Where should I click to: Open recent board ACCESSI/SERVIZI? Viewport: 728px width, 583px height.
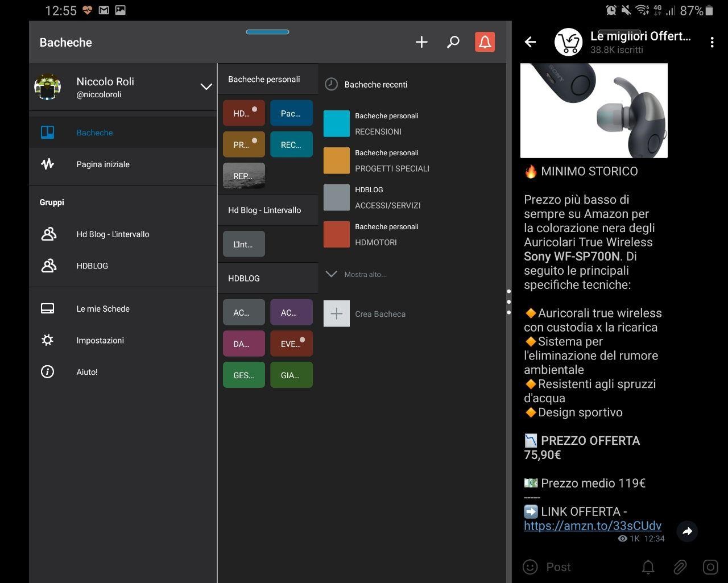(x=412, y=198)
